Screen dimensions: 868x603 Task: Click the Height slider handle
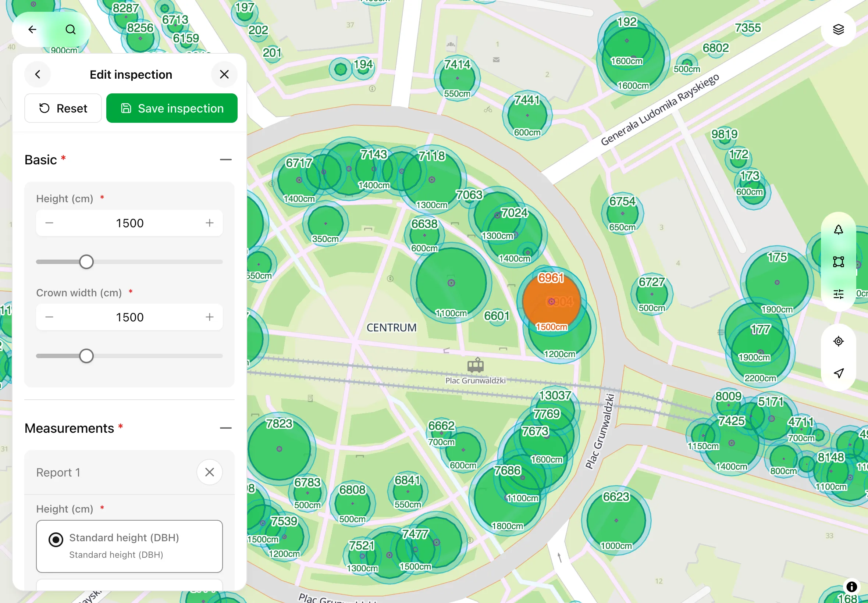[x=86, y=262]
